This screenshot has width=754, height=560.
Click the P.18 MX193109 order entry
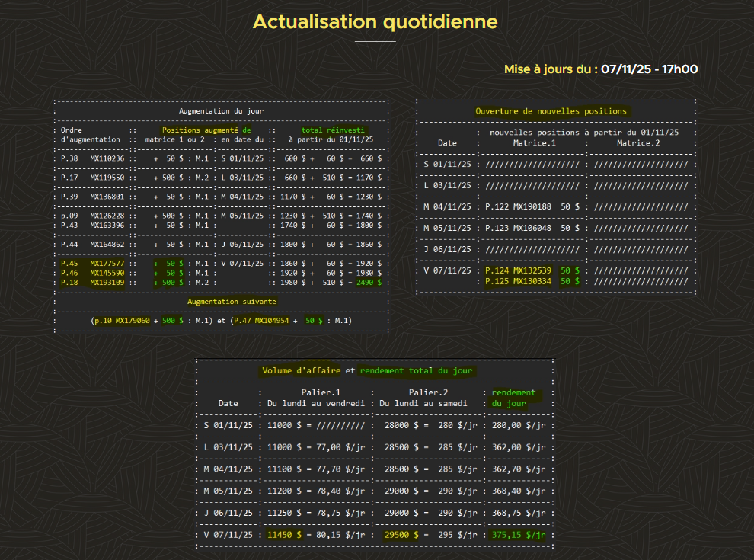click(x=91, y=282)
